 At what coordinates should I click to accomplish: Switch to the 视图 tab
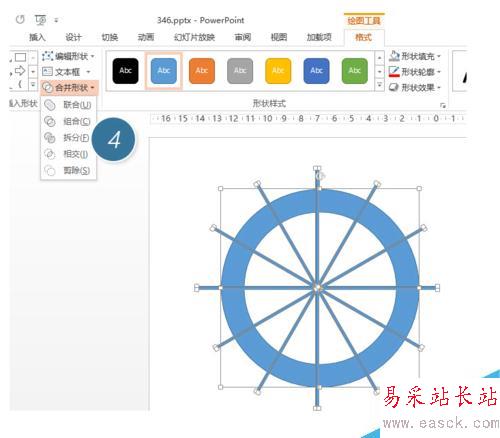279,37
